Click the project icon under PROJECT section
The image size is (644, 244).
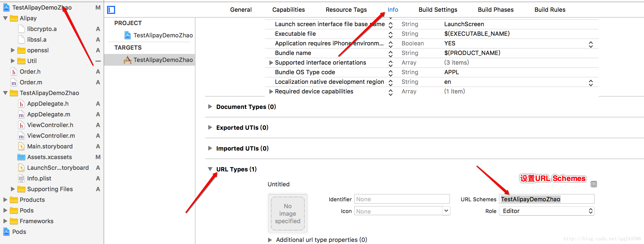coord(128,35)
